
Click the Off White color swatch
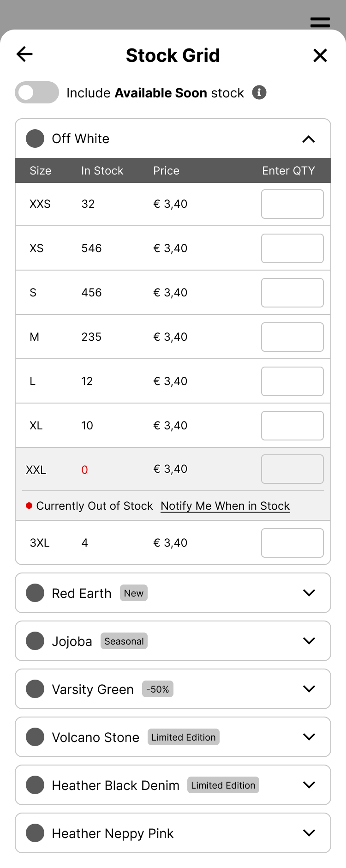(35, 139)
